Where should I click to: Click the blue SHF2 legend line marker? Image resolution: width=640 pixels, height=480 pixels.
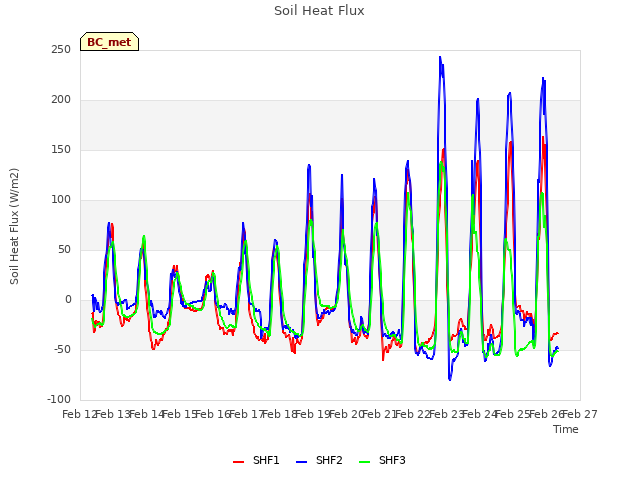pyautogui.click(x=301, y=462)
